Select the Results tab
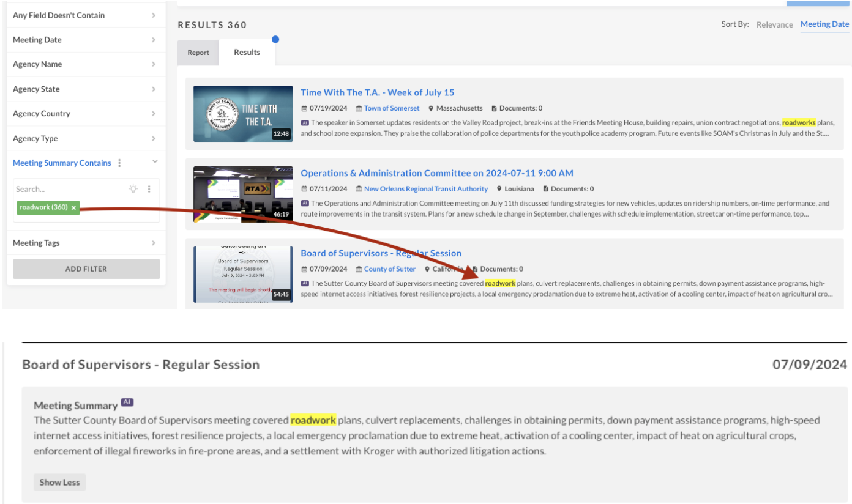 [247, 53]
